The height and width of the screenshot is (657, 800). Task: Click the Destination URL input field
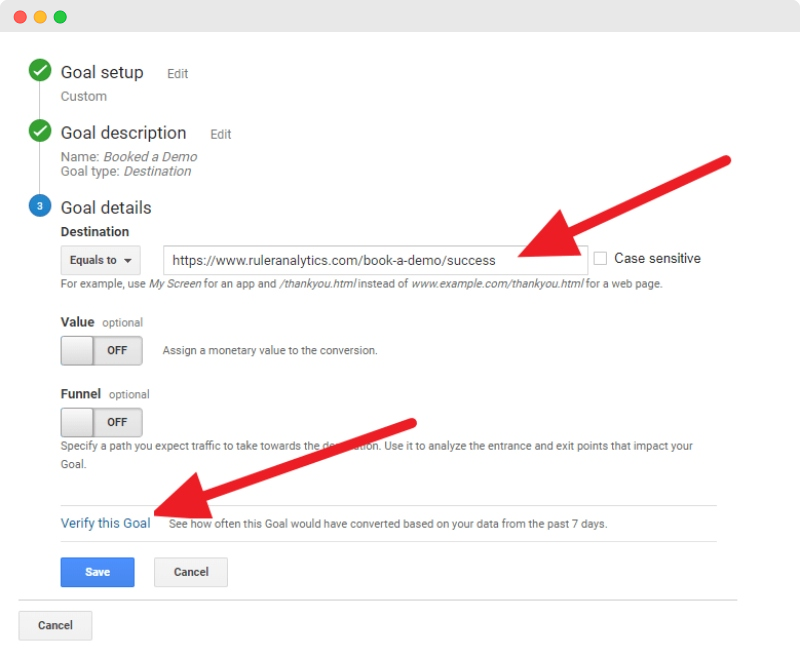pos(376,260)
